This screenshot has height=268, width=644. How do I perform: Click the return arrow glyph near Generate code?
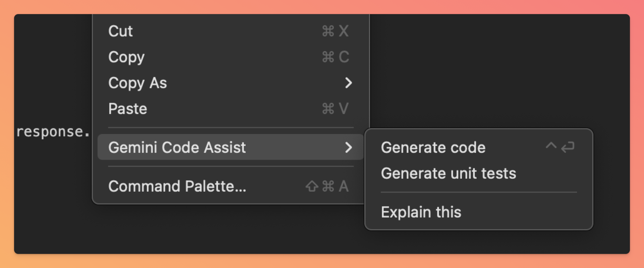pyautogui.click(x=568, y=147)
